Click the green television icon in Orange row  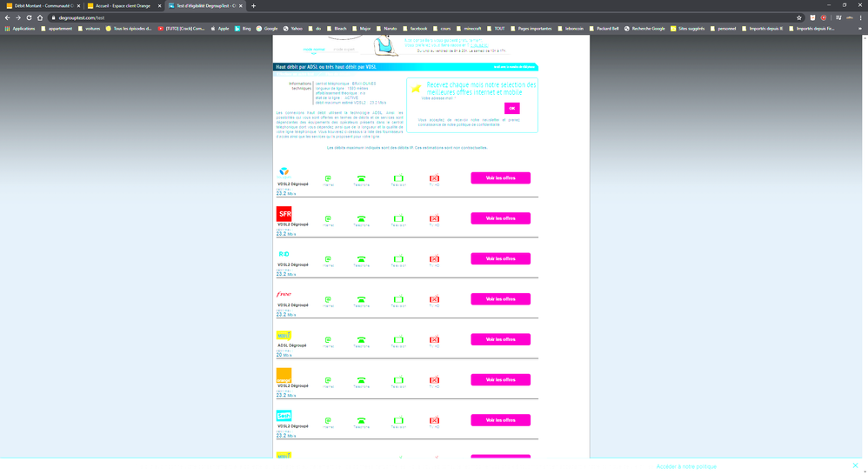click(x=398, y=380)
